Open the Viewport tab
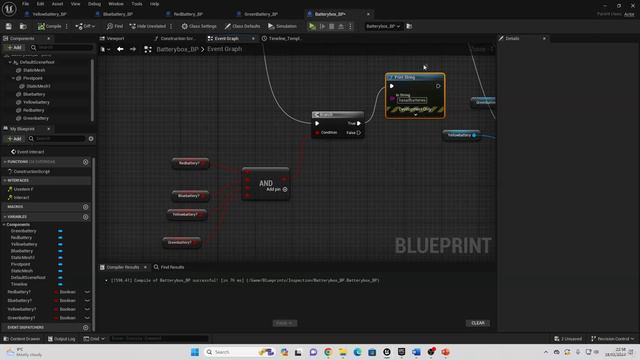The image size is (640, 360). 115,38
